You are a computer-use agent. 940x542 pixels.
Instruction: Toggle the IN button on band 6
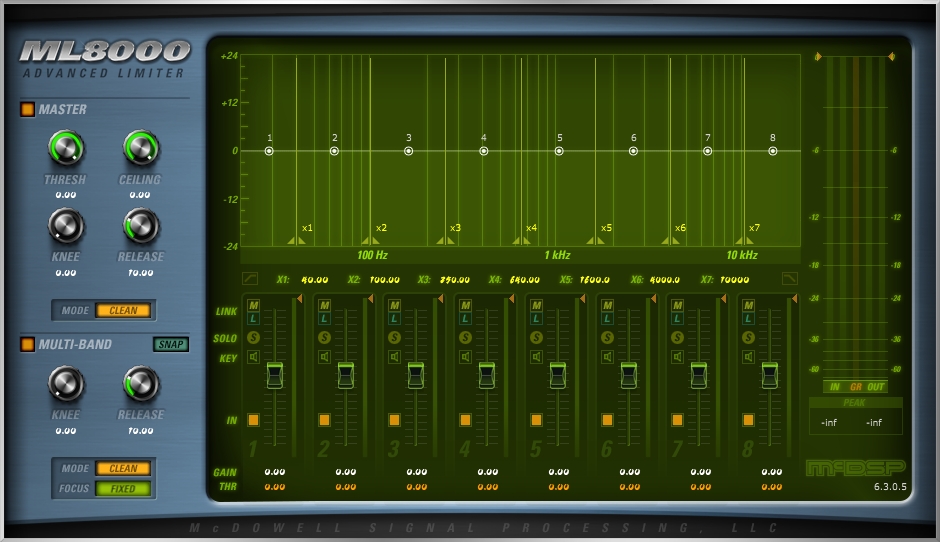[x=607, y=420]
